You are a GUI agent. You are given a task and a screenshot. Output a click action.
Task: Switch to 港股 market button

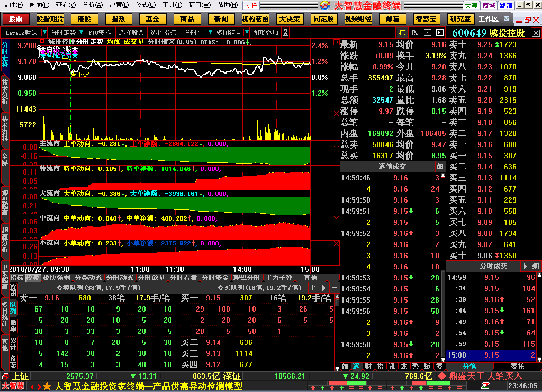(x=84, y=19)
